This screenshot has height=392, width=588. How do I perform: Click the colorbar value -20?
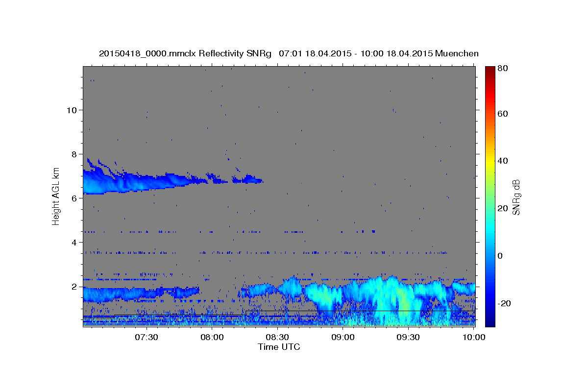coord(504,303)
